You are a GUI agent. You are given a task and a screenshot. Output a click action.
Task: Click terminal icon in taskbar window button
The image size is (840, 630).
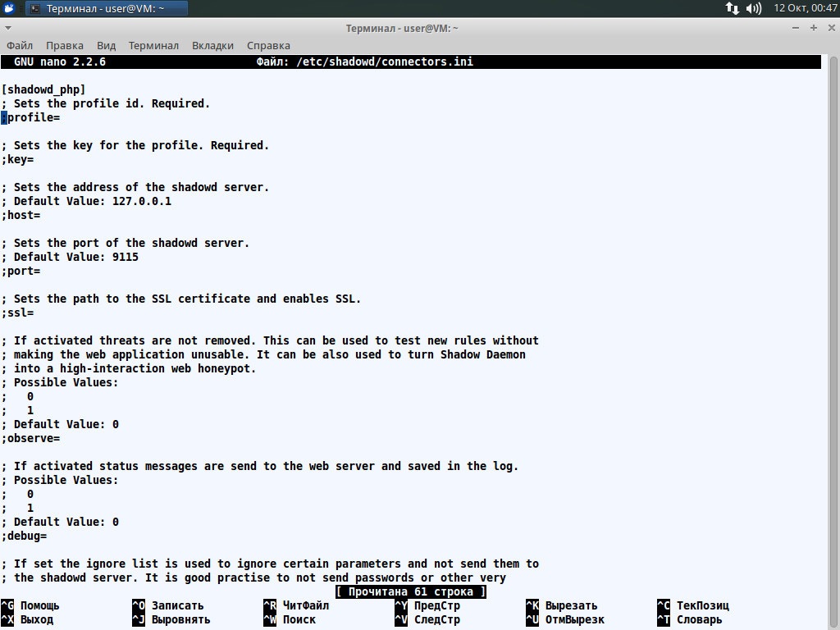(35, 8)
